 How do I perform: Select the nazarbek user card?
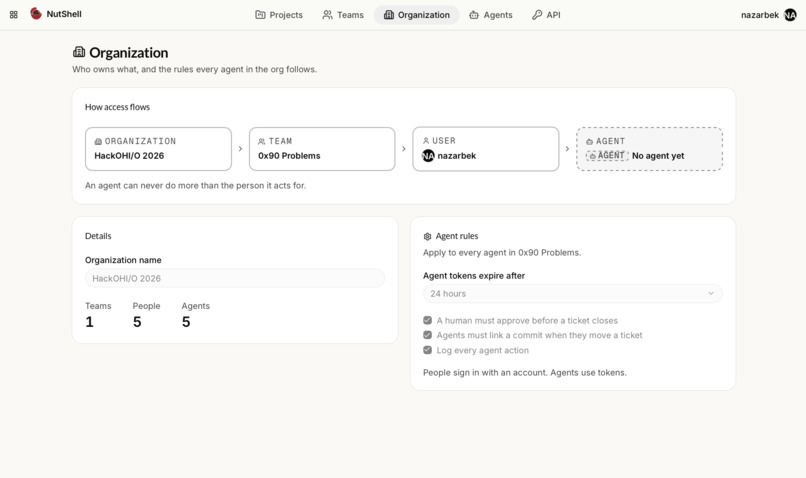click(486, 149)
